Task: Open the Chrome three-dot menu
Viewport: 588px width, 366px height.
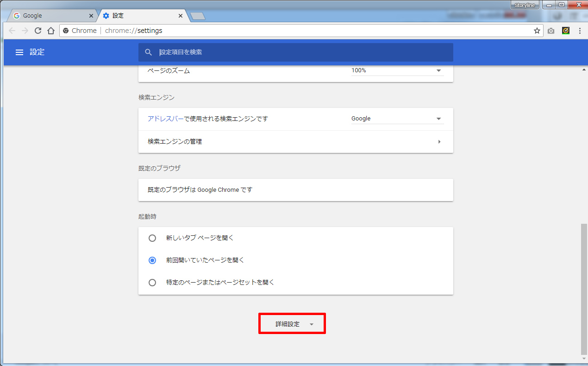Action: (x=580, y=31)
